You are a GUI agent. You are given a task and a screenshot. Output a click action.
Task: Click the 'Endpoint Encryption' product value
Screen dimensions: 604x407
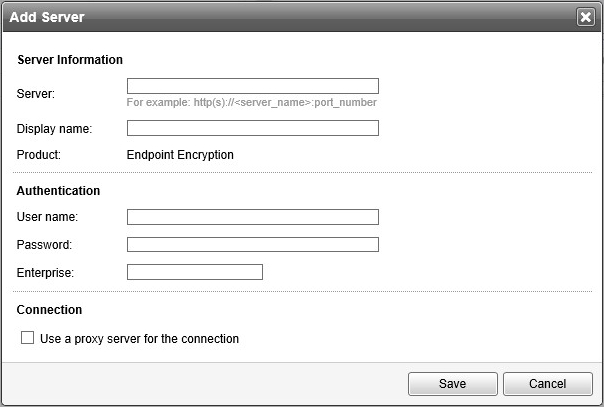click(x=180, y=155)
